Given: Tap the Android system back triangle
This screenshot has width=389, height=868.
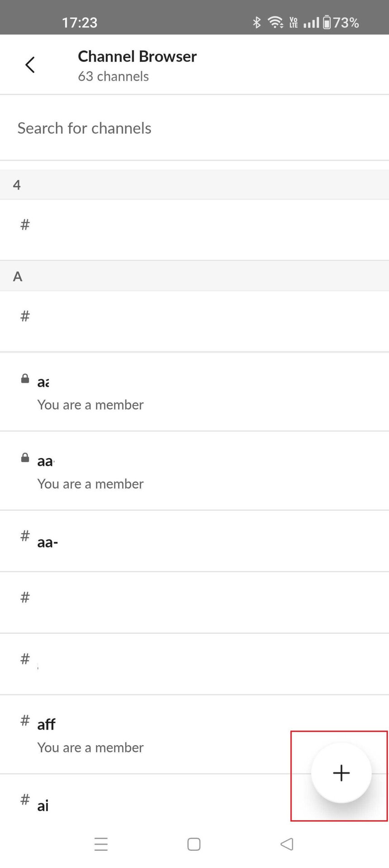Looking at the screenshot, I should pos(287,844).
